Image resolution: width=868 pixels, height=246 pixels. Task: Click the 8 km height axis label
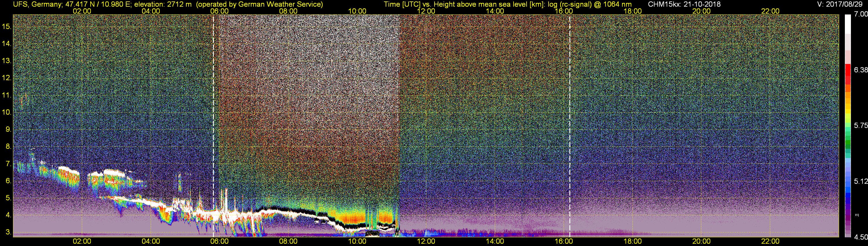(x=8, y=147)
